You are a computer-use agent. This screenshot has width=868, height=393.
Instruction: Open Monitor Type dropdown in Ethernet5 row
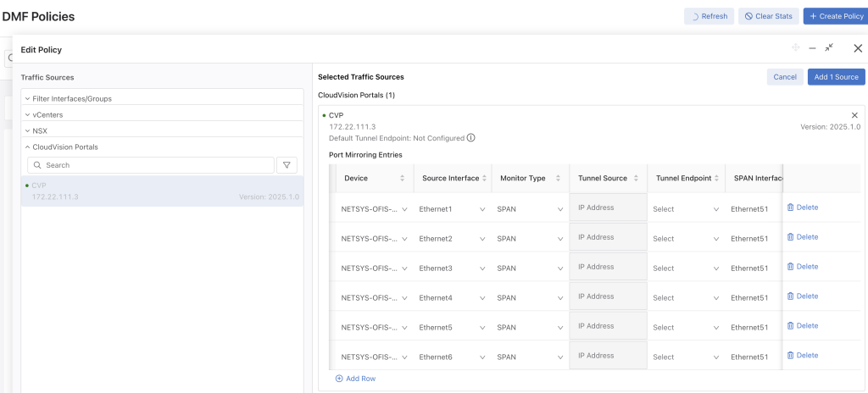(x=527, y=328)
